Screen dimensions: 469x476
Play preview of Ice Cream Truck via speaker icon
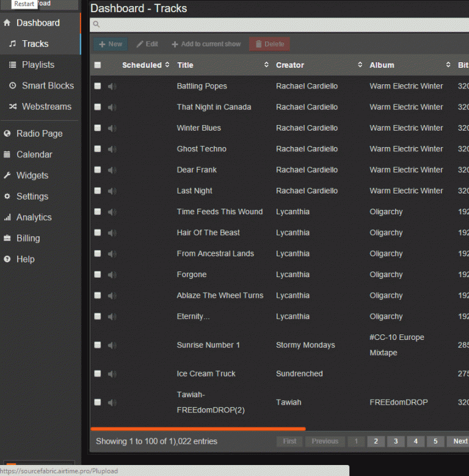coord(112,374)
